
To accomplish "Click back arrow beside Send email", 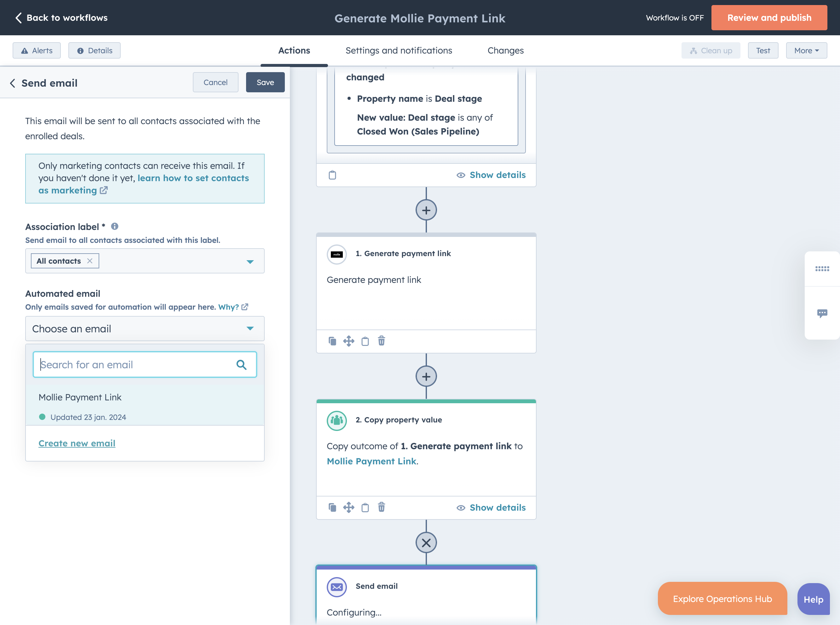I will click(13, 83).
